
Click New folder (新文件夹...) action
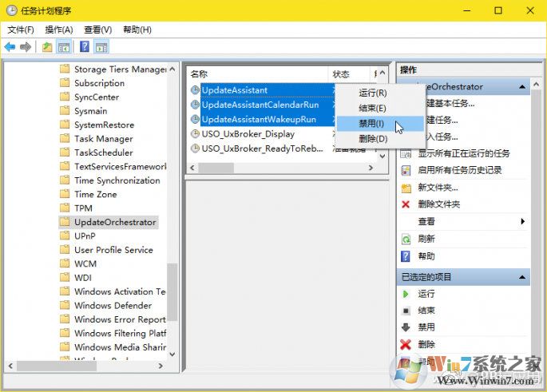coord(438,188)
